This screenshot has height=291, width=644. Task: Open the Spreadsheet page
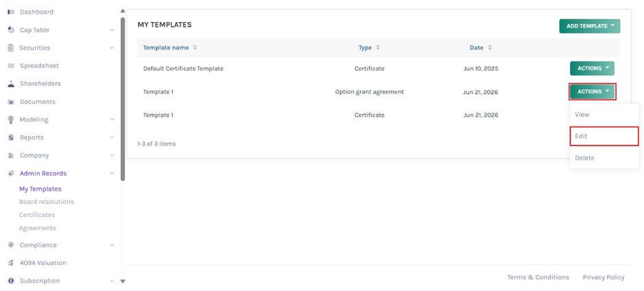39,66
